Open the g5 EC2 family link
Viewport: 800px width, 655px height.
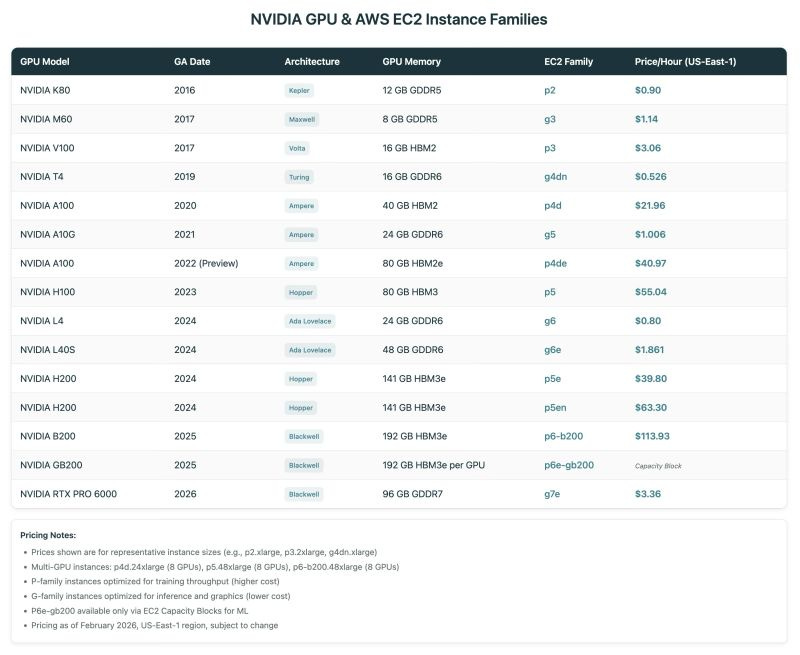[549, 235]
